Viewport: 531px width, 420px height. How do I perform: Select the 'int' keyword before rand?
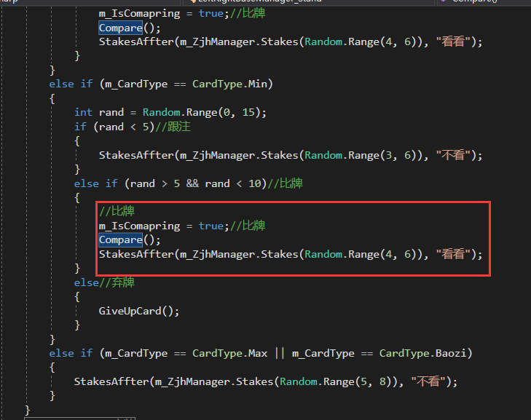pyautogui.click(x=83, y=112)
